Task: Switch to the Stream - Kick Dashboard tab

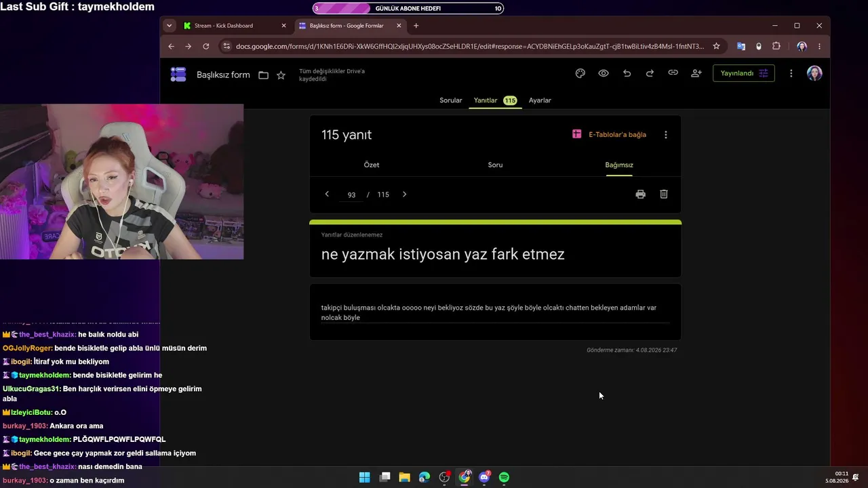Action: tap(235, 26)
